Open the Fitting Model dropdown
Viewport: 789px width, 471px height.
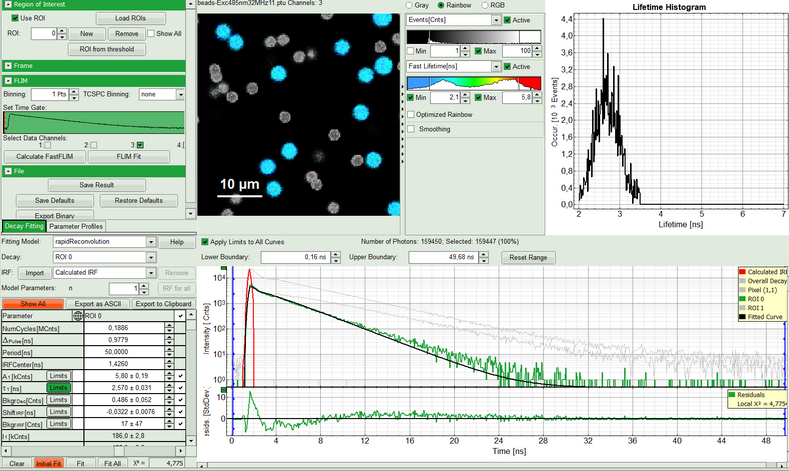pyautogui.click(x=151, y=242)
